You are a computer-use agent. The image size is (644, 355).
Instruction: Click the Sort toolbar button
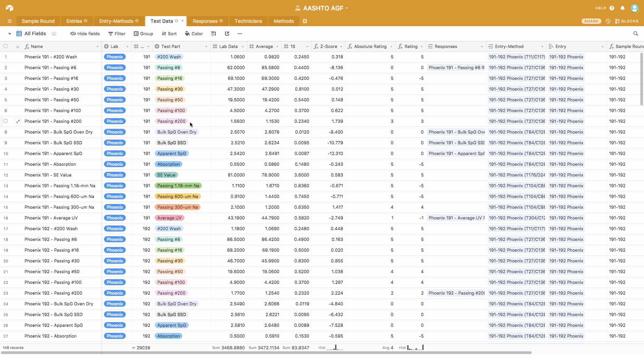click(169, 34)
